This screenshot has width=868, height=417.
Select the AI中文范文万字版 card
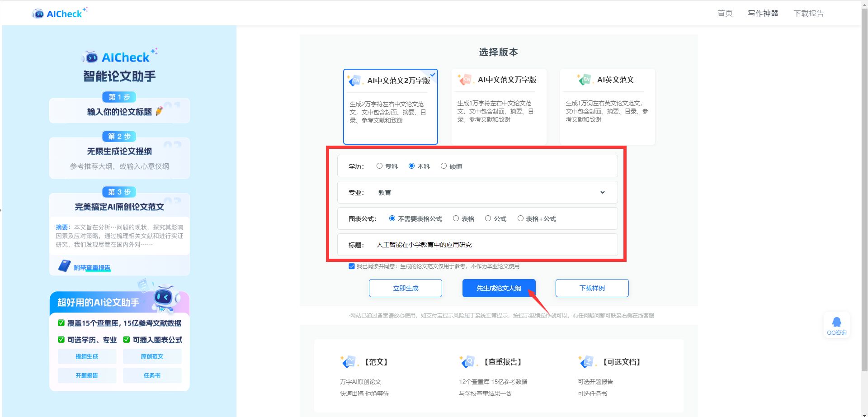pyautogui.click(x=499, y=107)
